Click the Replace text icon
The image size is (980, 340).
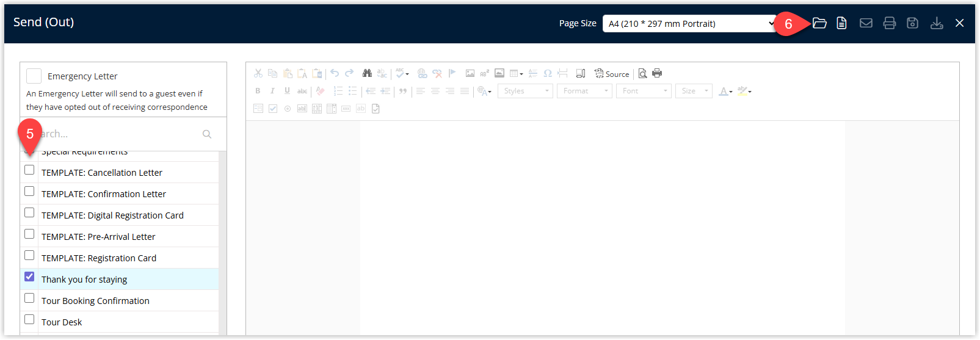[382, 73]
